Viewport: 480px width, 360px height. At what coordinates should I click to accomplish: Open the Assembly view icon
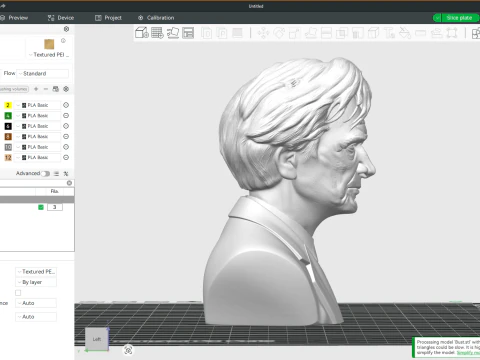pos(476,33)
